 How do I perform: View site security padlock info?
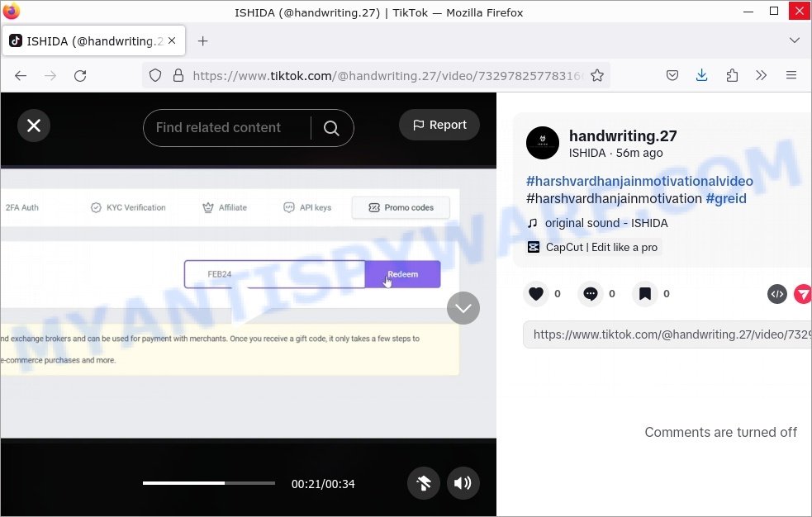178,75
